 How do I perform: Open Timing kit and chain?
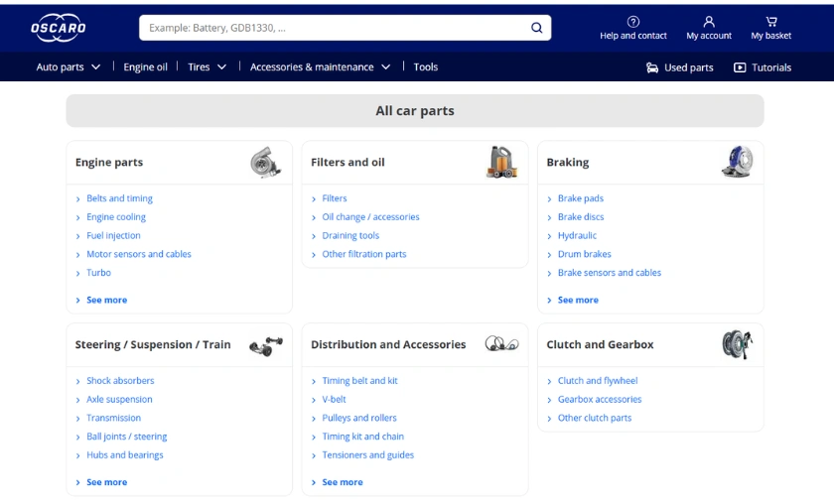[x=362, y=437]
